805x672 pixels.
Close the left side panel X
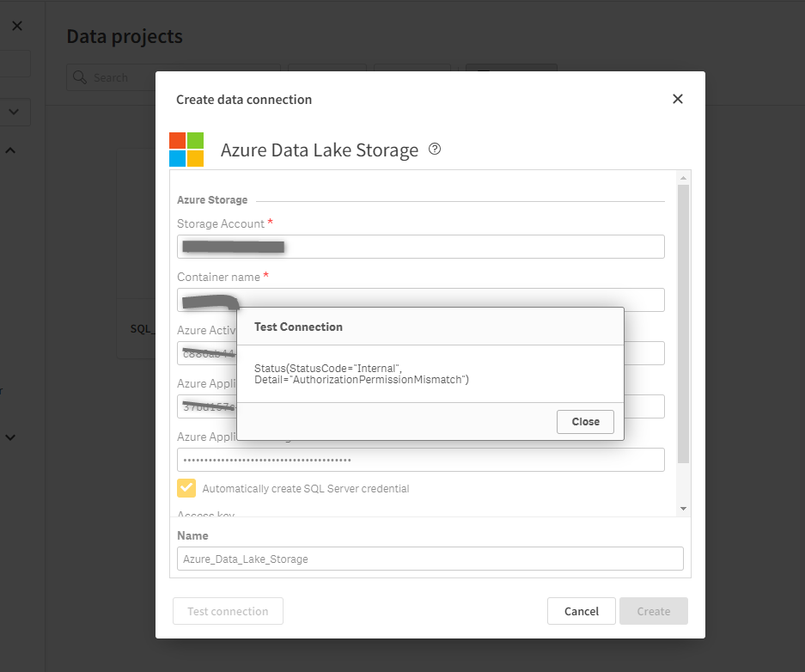[17, 27]
